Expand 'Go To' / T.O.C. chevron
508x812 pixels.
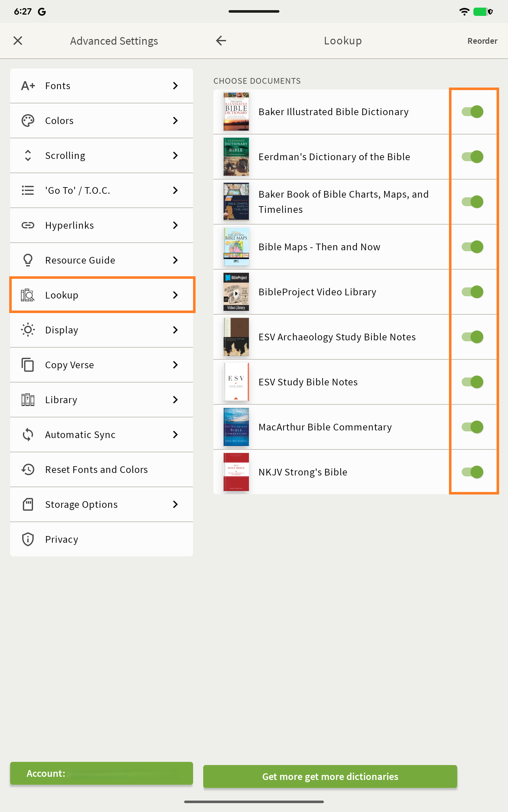point(175,191)
